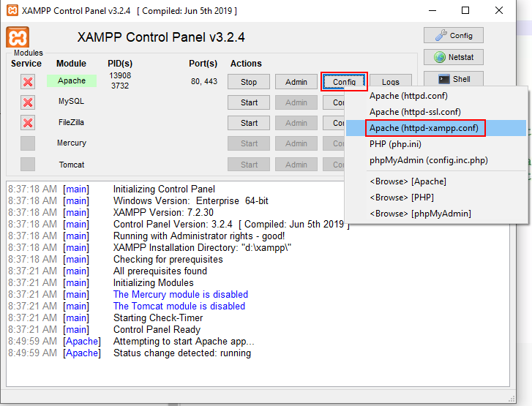Start the MySQL module
The height and width of the screenshot is (406, 532).
coord(249,102)
